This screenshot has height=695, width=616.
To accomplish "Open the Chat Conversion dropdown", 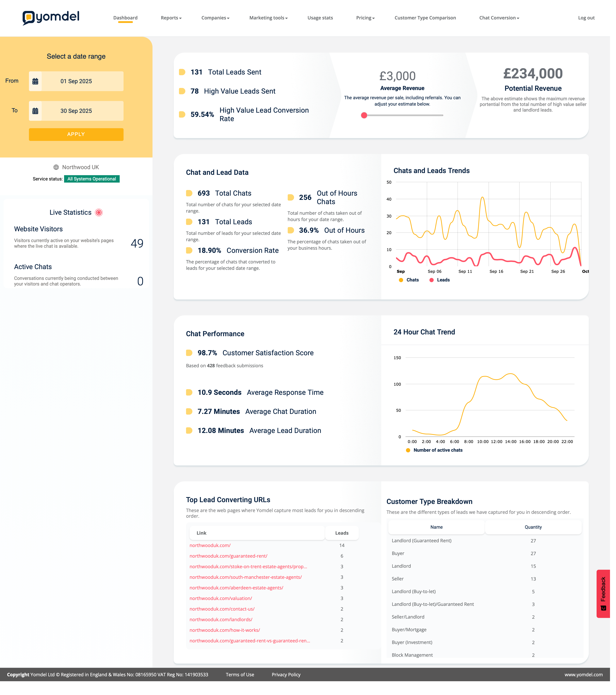I will click(499, 18).
